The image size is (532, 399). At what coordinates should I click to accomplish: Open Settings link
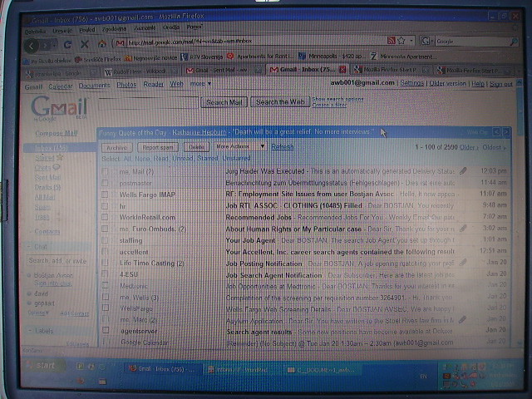point(412,83)
